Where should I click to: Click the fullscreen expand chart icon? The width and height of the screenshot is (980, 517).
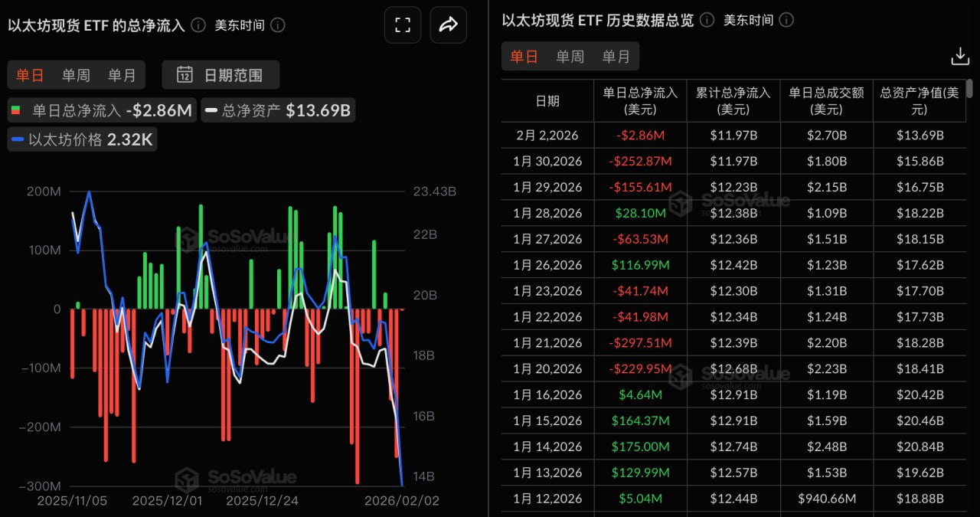click(x=403, y=25)
